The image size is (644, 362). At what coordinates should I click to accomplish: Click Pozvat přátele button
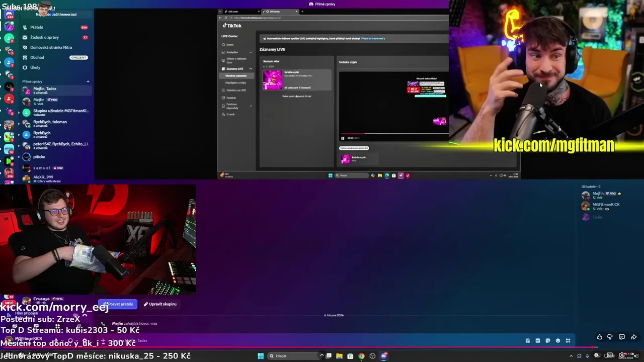coord(119,304)
